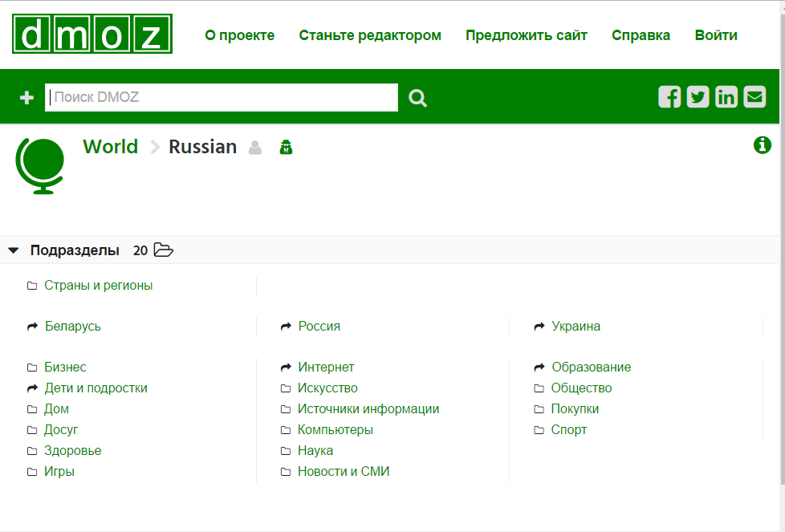Screen dimensions: 785x532
Task: Open the Источники информации category
Action: (368, 409)
